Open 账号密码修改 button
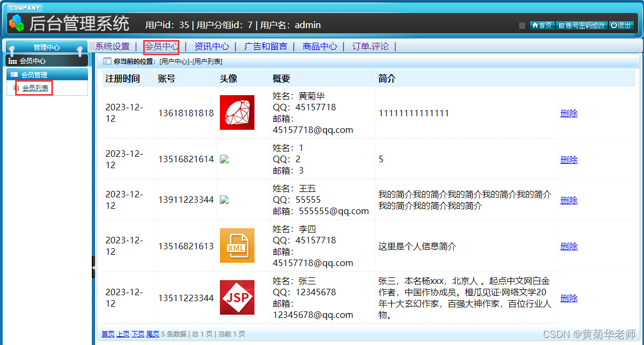The height and width of the screenshot is (345, 644). (581, 25)
